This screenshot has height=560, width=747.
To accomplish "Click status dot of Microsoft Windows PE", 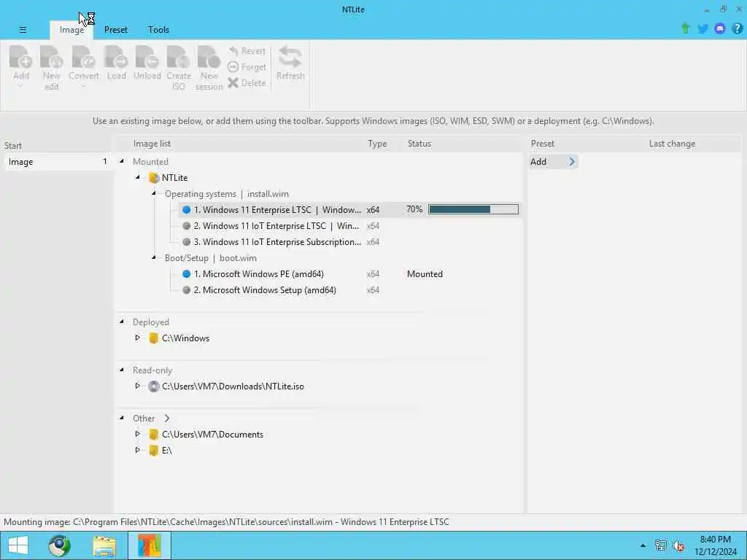I will pyautogui.click(x=186, y=274).
